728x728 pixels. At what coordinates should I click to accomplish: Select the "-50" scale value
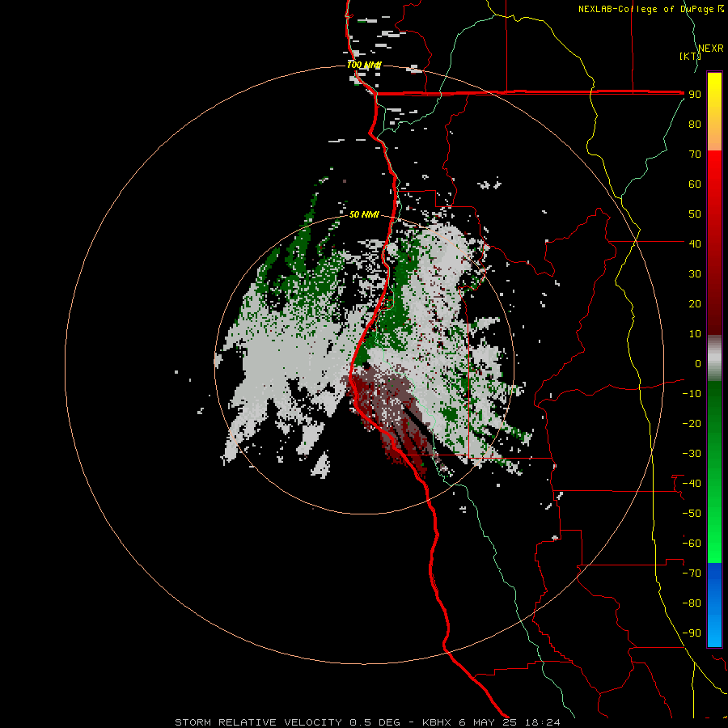pos(692,514)
